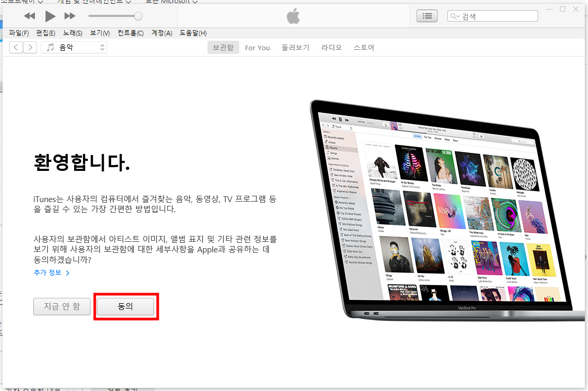Click the 환영합니다. heading text
The width and height of the screenshot is (588, 391).
(x=82, y=162)
